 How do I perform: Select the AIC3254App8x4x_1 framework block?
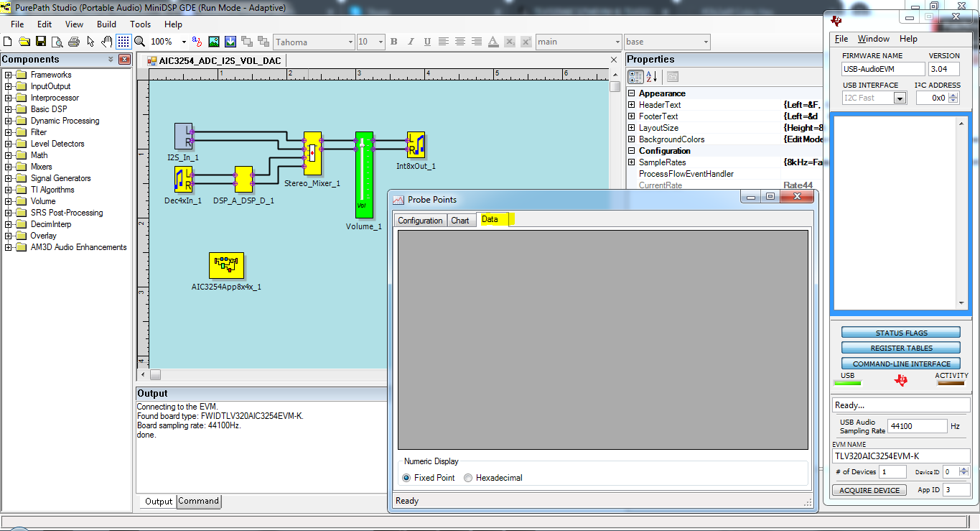click(227, 265)
